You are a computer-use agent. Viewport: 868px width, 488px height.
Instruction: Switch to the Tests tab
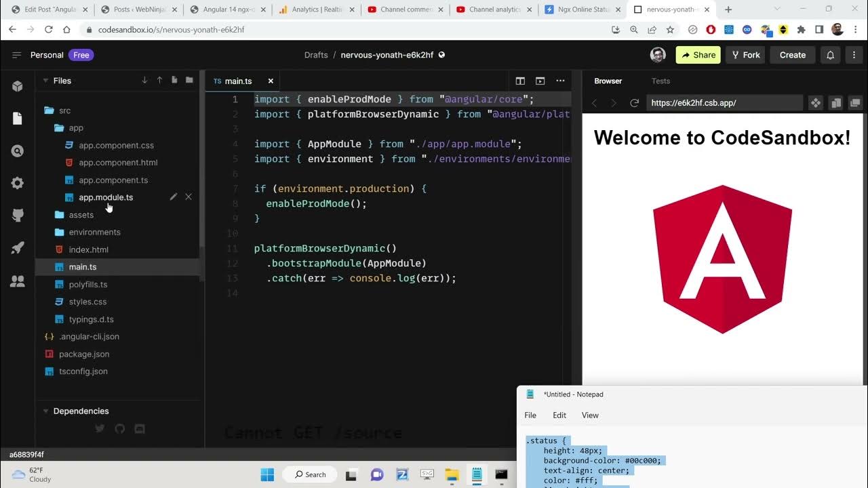(x=660, y=81)
